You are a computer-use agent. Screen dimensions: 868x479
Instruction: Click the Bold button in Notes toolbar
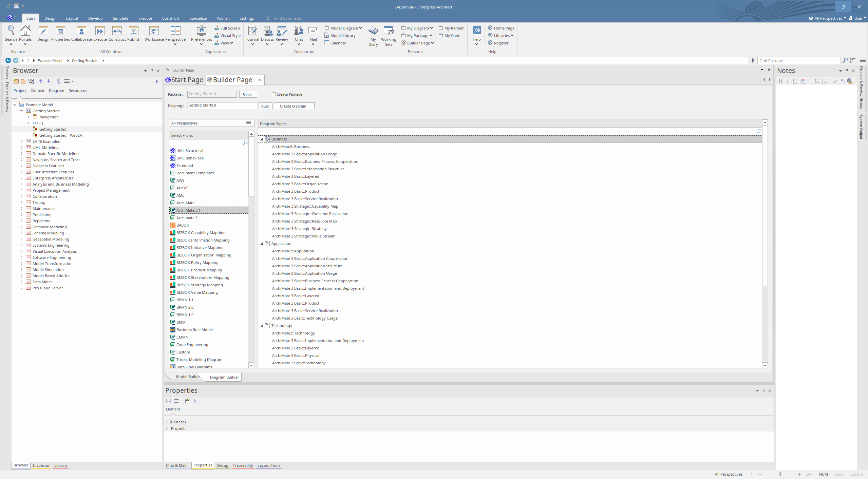pyautogui.click(x=780, y=81)
